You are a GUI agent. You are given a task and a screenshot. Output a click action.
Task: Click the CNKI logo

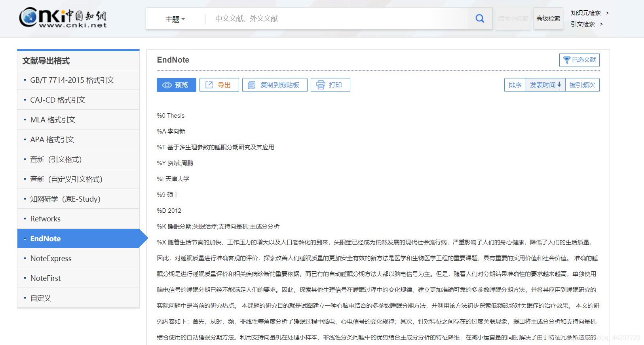coord(63,18)
